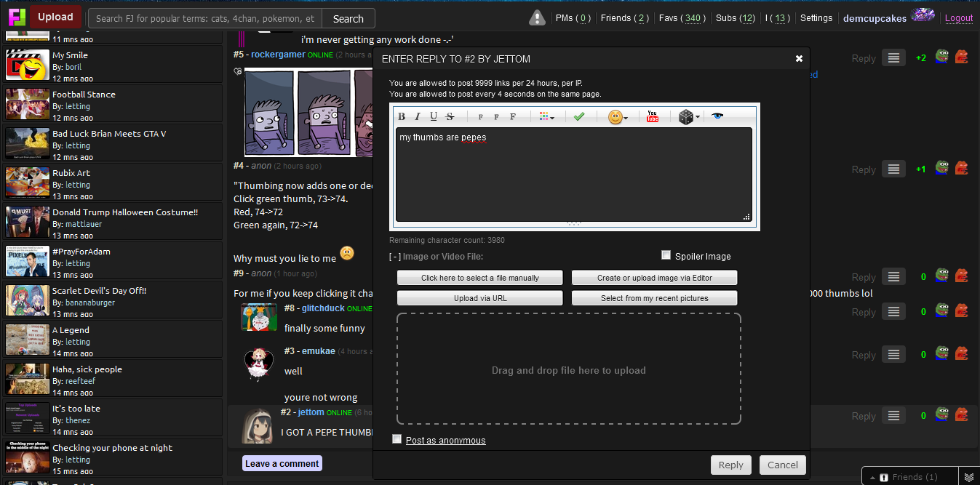
Task: Collapse the Image or Video File section
Action: coord(395,257)
